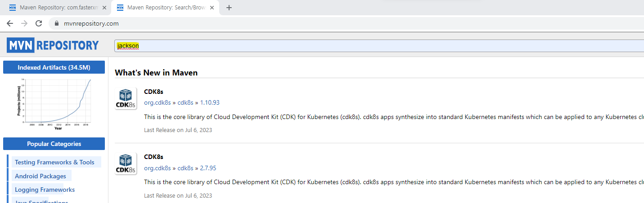Open CDK8s title above version 1.10.93
The height and width of the screenshot is (203, 644).
click(x=153, y=92)
